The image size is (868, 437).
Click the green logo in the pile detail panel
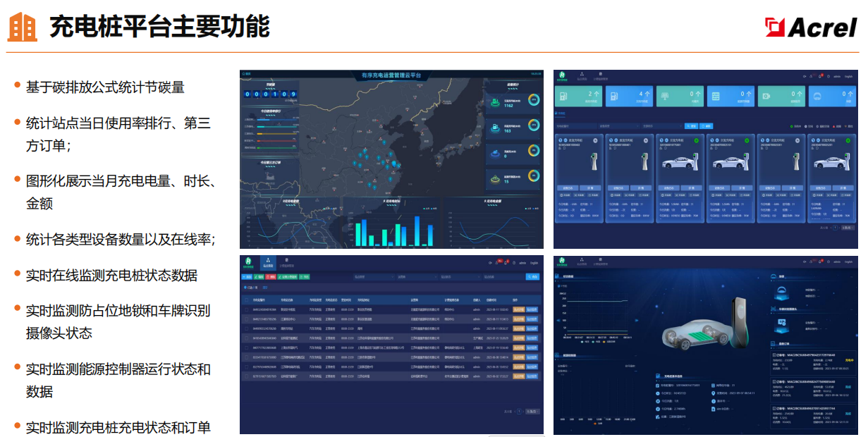pos(563,261)
